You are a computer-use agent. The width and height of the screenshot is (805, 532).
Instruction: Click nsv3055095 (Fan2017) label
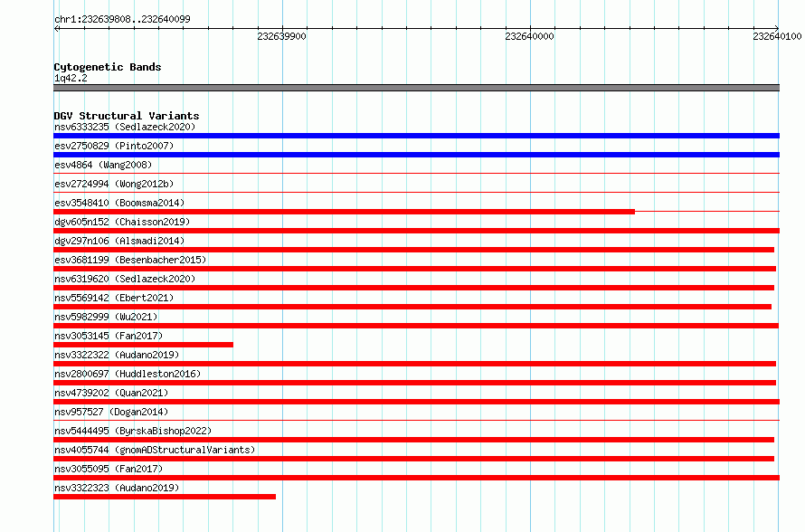(109, 469)
